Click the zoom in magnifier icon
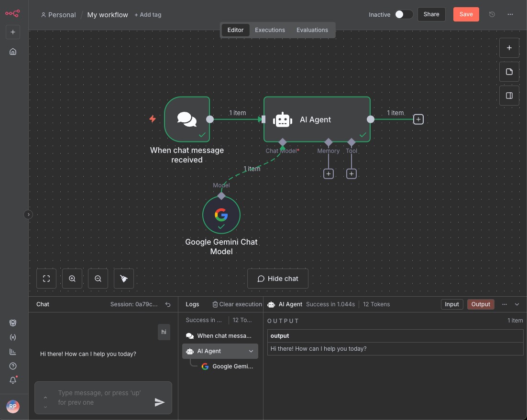This screenshot has height=420, width=527. pos(72,278)
